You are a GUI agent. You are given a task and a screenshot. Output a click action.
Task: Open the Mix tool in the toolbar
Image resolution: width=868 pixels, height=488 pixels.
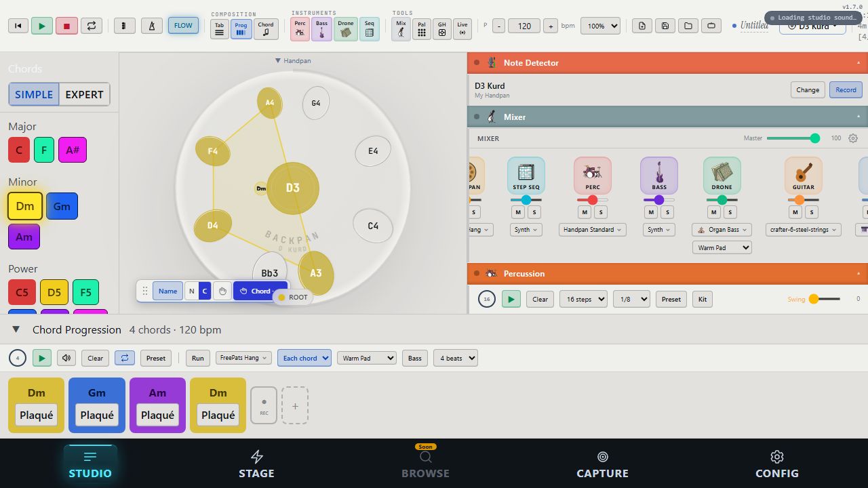401,29
